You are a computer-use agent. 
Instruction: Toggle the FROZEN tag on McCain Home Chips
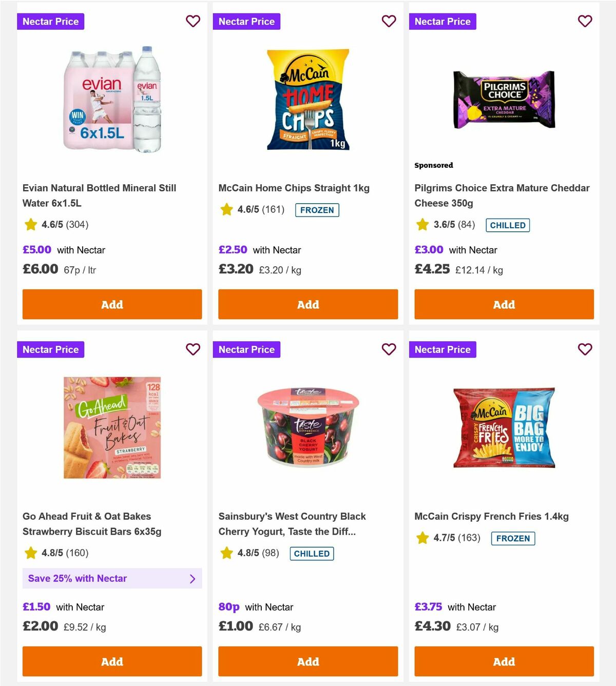tap(317, 210)
